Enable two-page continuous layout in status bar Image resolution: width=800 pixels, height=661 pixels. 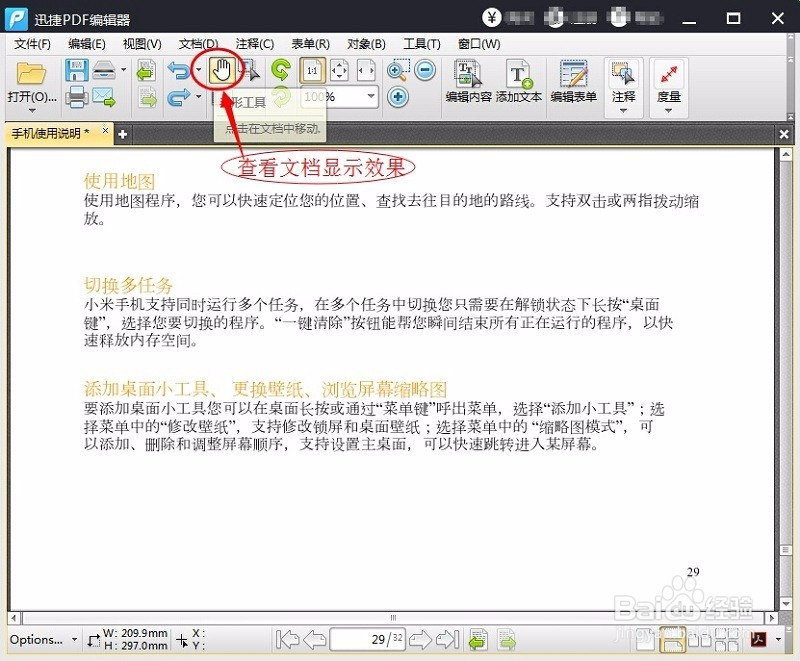[729, 640]
